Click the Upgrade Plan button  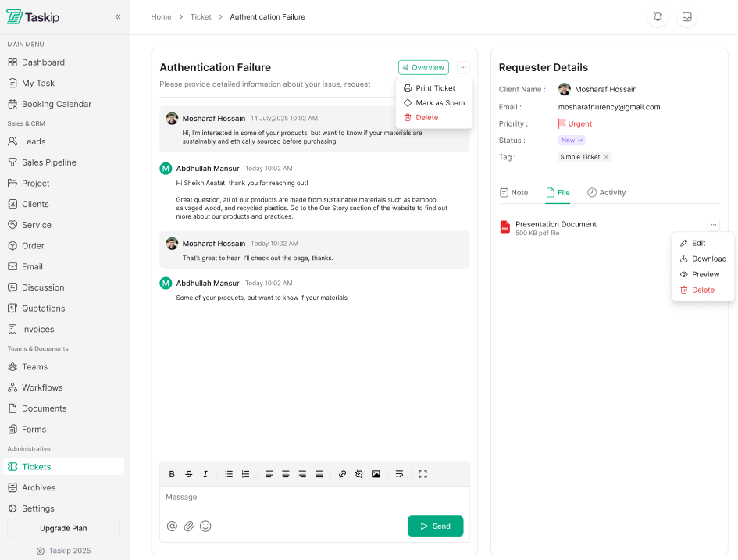tap(63, 528)
